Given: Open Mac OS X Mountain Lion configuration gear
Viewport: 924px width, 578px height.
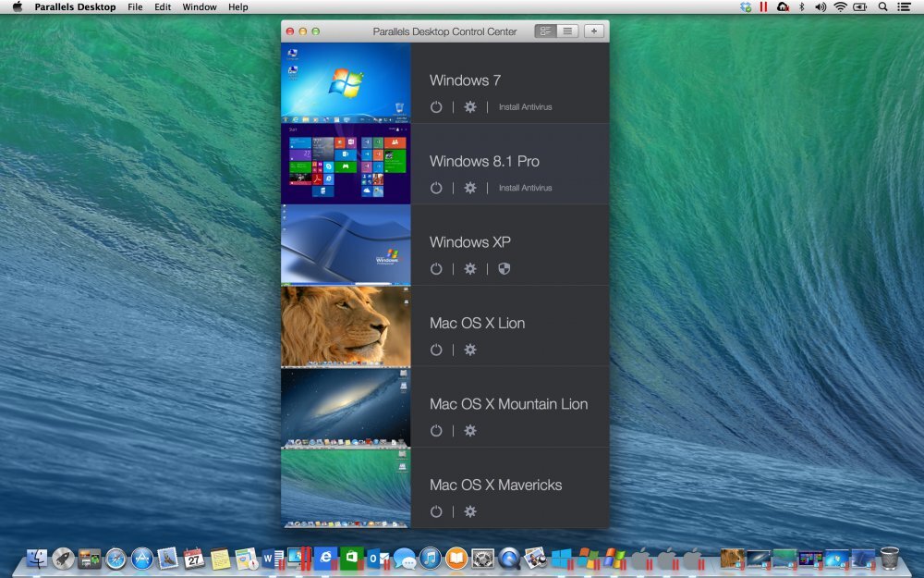Looking at the screenshot, I should [x=469, y=430].
